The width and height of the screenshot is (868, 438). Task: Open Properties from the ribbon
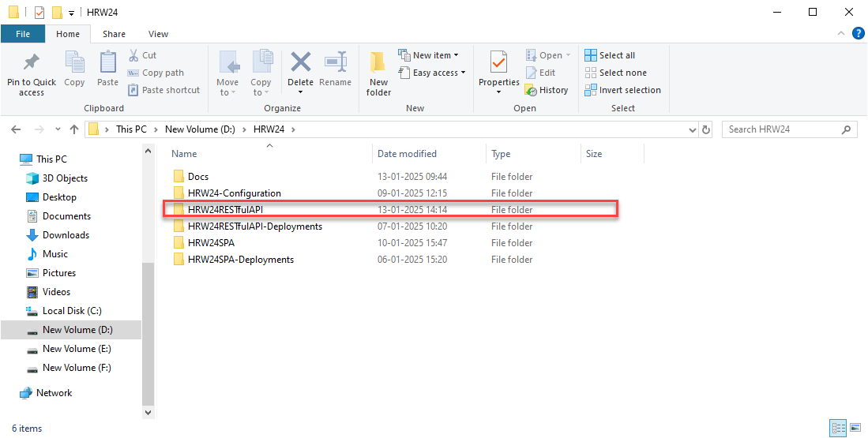[498, 63]
